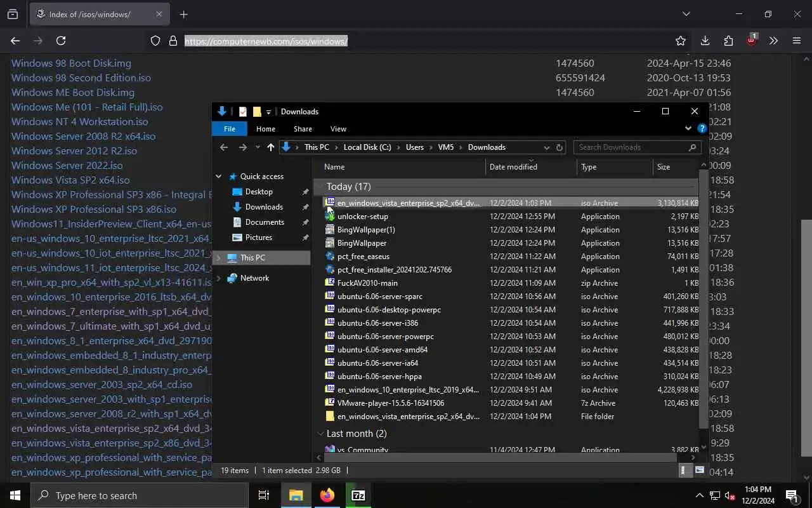Select the BingWallpaper(1) file icon
Screen dimensions: 812x508
[x=330, y=230]
